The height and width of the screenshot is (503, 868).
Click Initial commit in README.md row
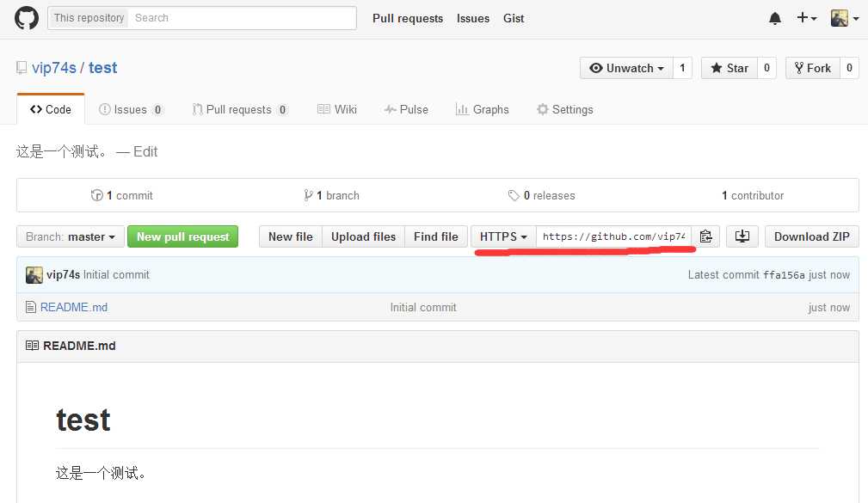point(423,307)
